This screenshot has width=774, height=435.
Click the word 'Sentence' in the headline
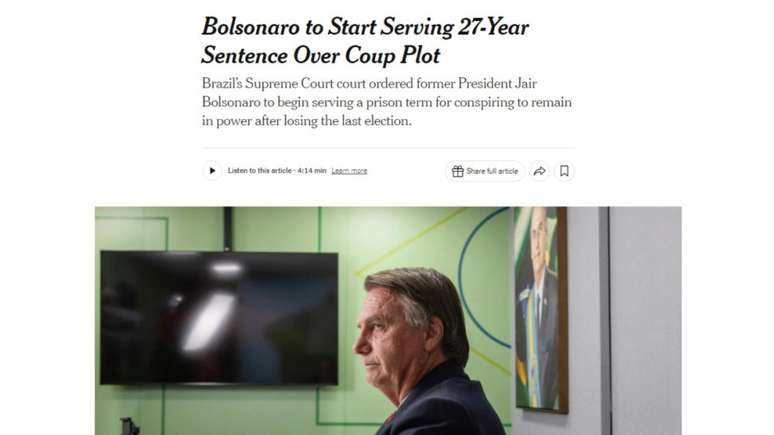click(247, 55)
